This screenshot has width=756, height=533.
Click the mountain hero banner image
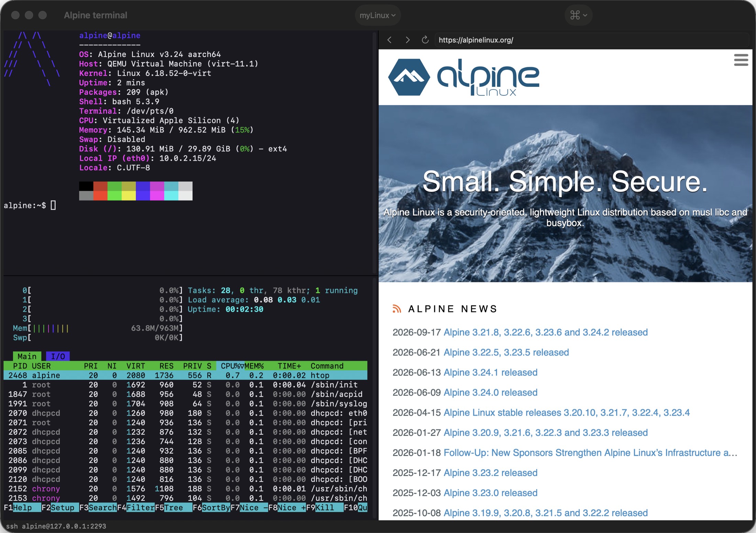coord(565,194)
